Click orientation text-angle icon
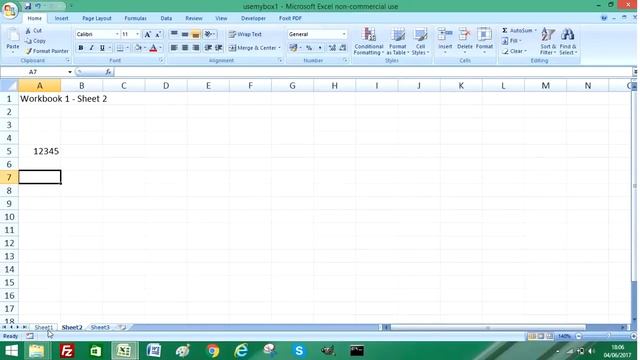The height and width of the screenshot is (360, 640). tap(208, 34)
